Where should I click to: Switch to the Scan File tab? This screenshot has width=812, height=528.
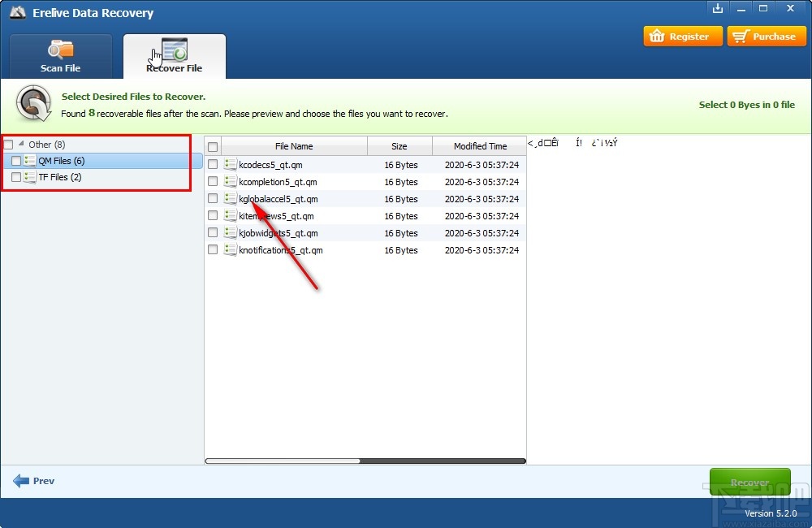click(61, 57)
